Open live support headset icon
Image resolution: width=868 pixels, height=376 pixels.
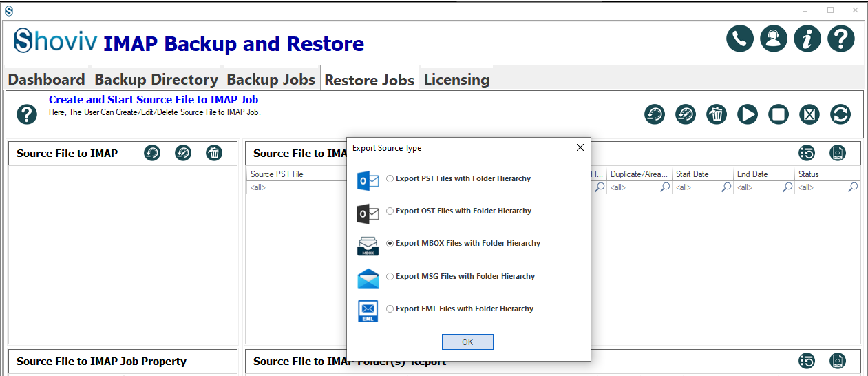point(774,39)
